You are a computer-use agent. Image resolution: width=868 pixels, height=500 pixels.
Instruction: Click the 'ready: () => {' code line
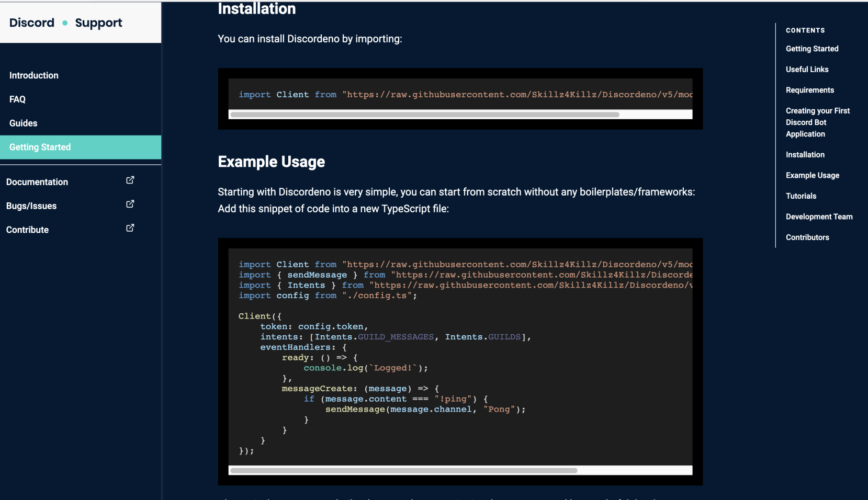click(x=320, y=358)
